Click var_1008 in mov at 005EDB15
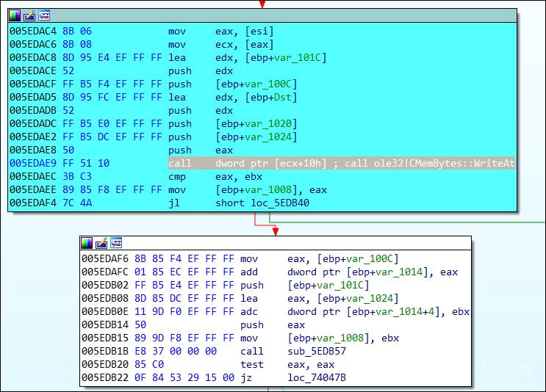The image size is (546, 392). [x=340, y=338]
